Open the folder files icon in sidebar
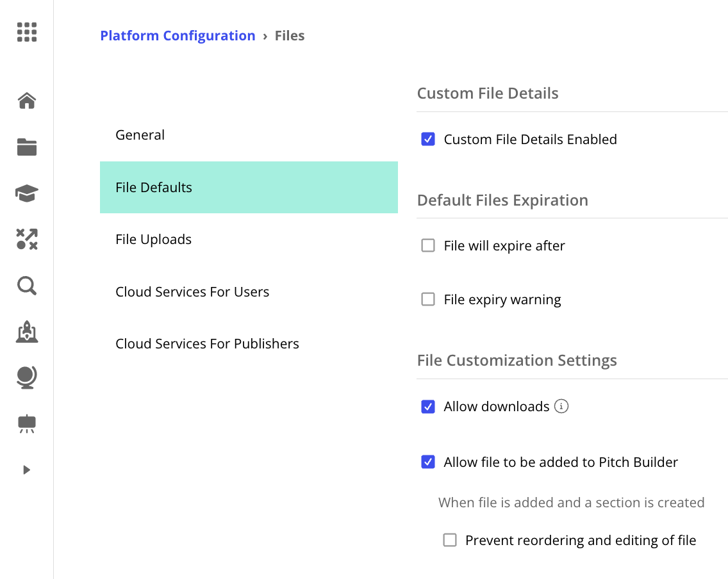Screen dimensions: 728x579 (27, 147)
